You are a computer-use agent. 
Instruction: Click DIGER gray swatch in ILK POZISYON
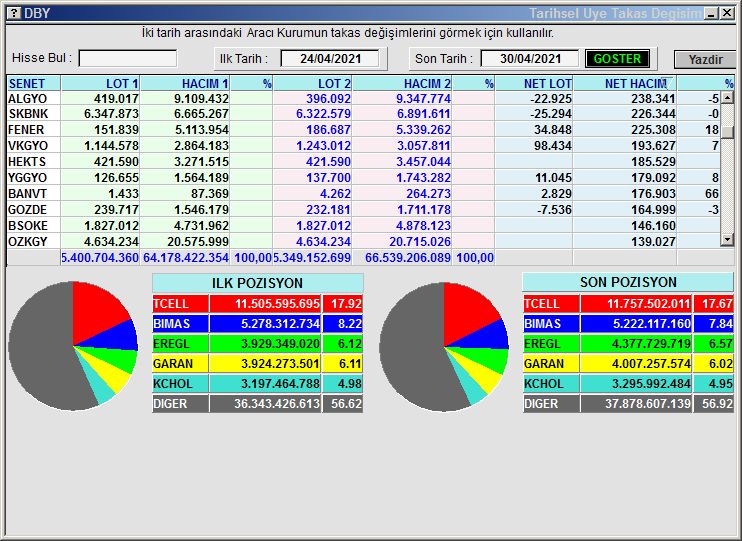point(180,404)
